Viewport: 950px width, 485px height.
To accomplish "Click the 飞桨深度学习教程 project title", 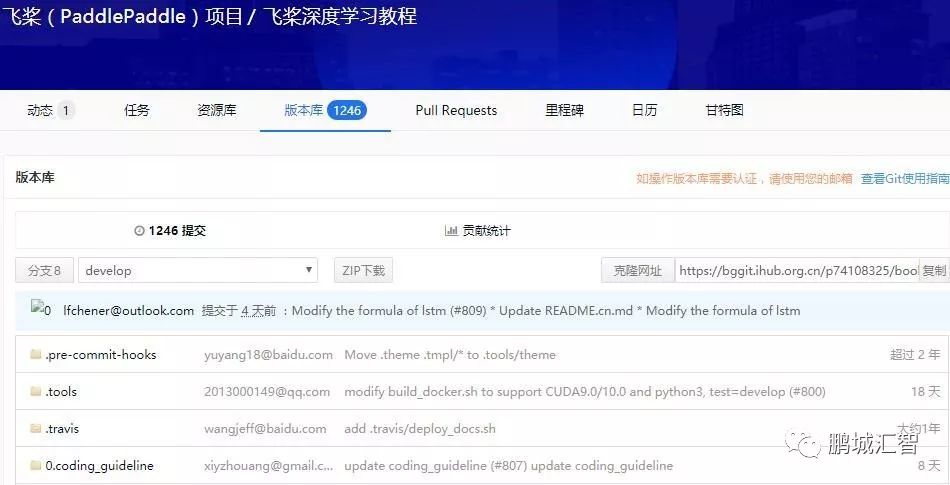I will [x=340, y=15].
